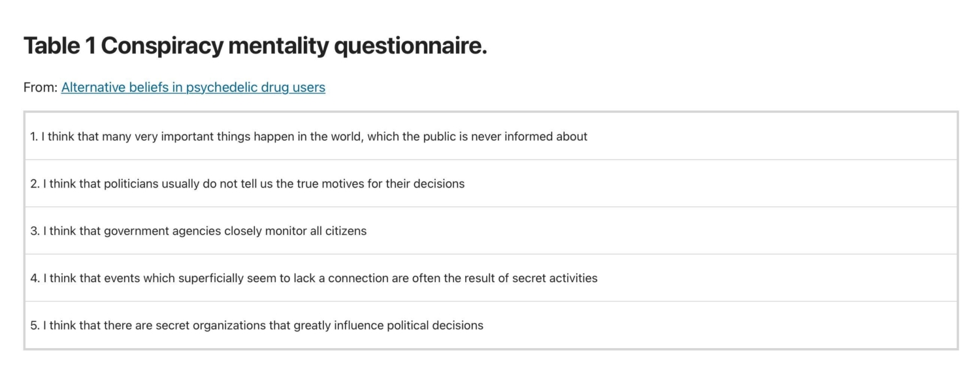Click the word "public" in item 1
The height and width of the screenshot is (365, 980).
(x=440, y=136)
